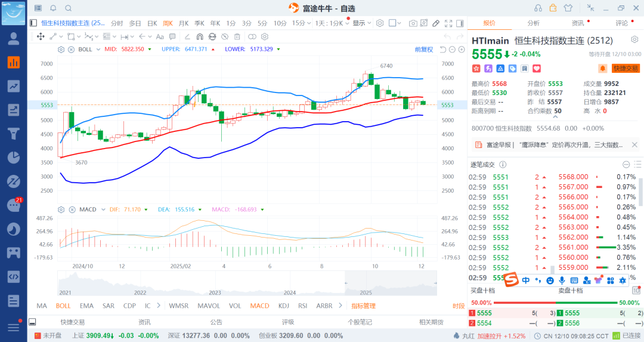Open BOLL indicator settings gear
Viewport: 644px width, 342px height.
pyautogui.click(x=61, y=50)
